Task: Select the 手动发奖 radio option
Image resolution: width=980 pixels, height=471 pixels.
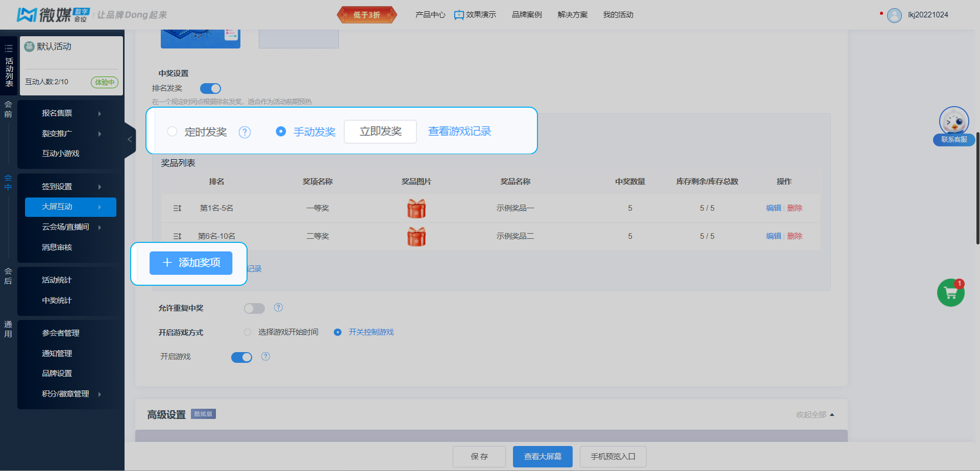Action: 281,132
